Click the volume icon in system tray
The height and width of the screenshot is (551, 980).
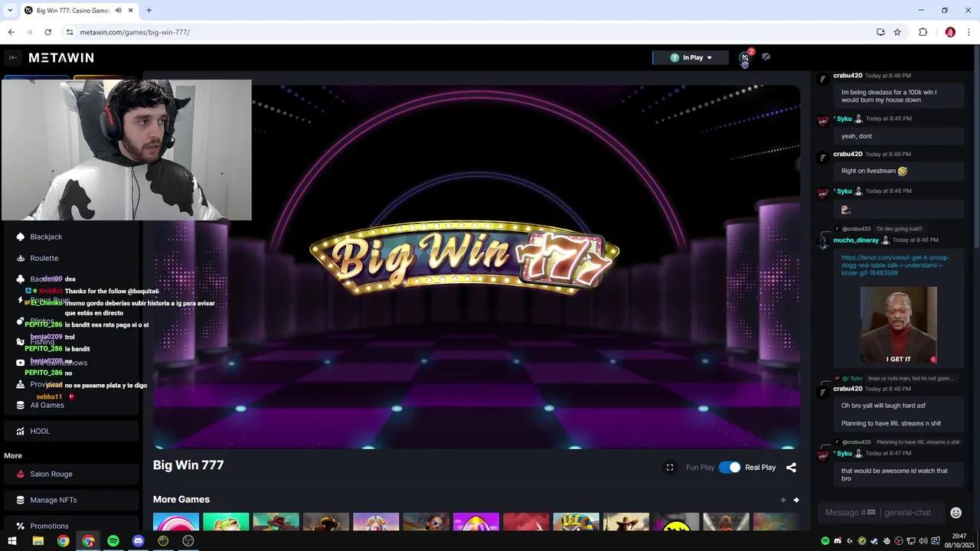coord(923,541)
